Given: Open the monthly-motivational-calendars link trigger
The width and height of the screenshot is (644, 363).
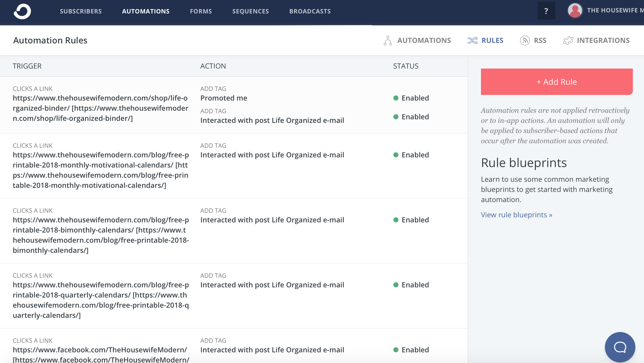Looking at the screenshot, I should point(101,170).
